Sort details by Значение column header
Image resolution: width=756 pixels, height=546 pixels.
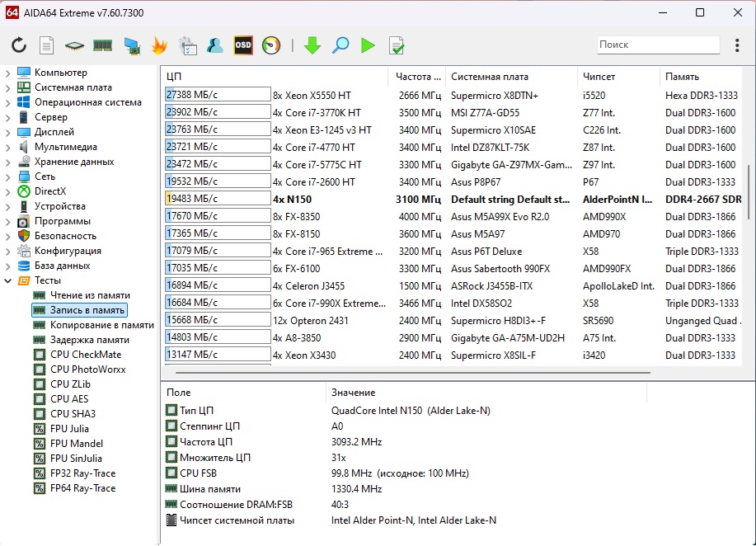[x=486, y=393]
